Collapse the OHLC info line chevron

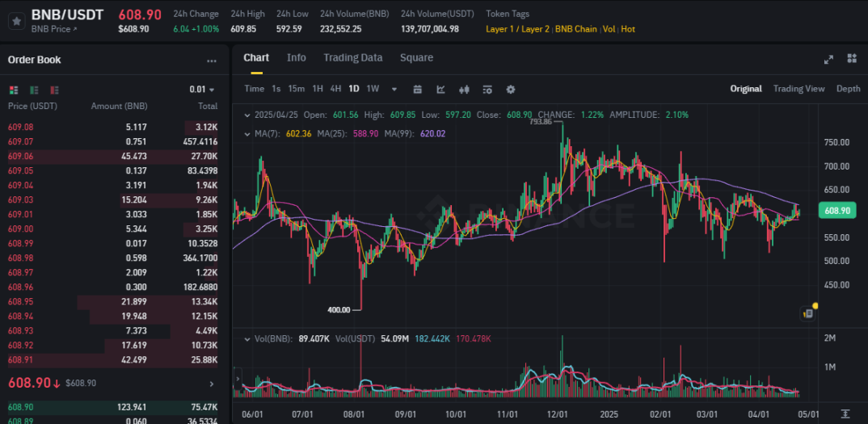[x=246, y=115]
